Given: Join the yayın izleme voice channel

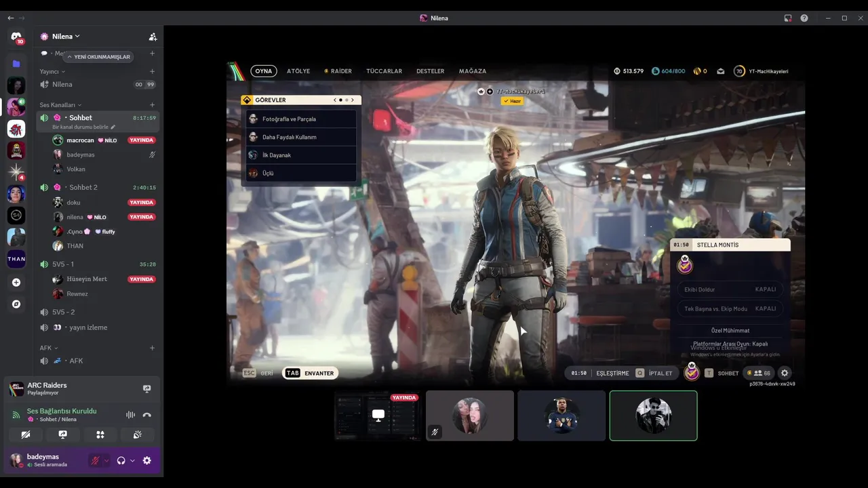Looking at the screenshot, I should click(x=98, y=327).
